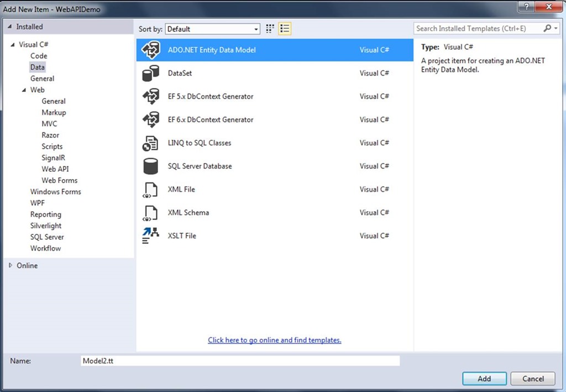Select the Workflow category
The image size is (566, 392).
coord(45,248)
